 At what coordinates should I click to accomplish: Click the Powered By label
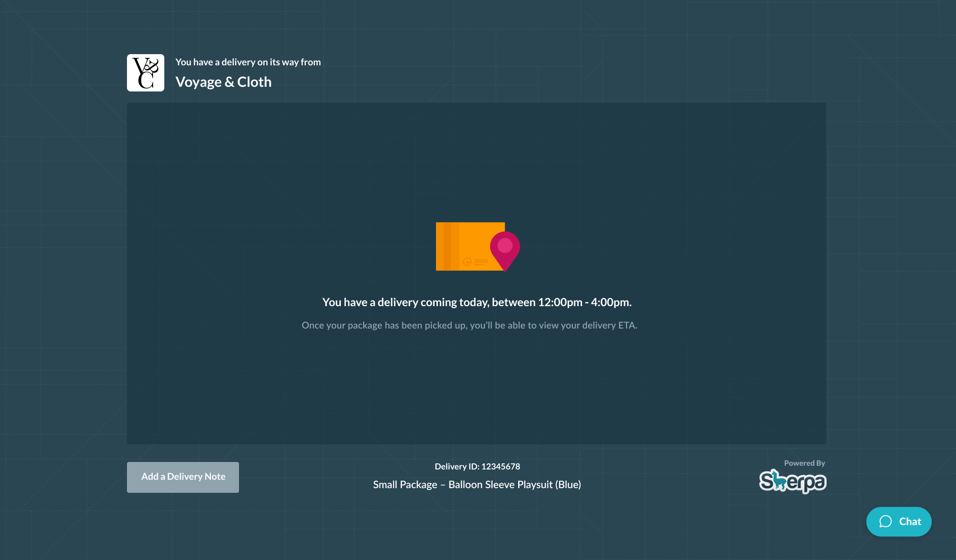[x=804, y=463]
